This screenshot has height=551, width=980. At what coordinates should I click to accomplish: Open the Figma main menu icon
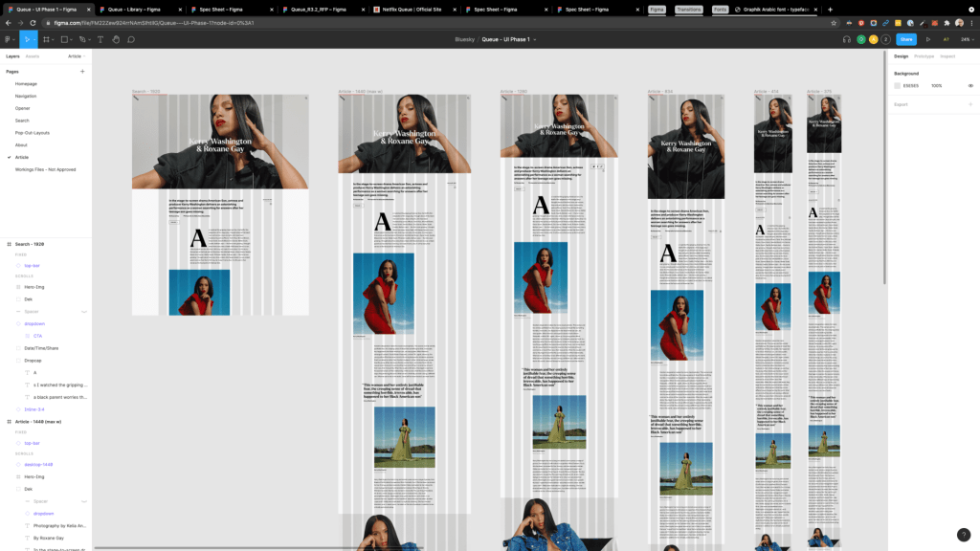click(9, 39)
